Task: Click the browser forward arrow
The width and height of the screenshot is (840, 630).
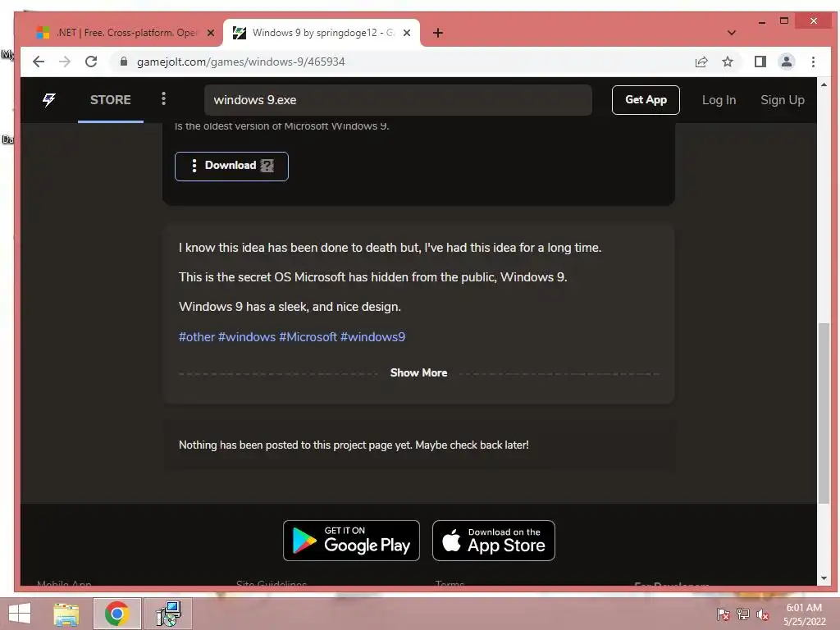Action: pos(65,62)
